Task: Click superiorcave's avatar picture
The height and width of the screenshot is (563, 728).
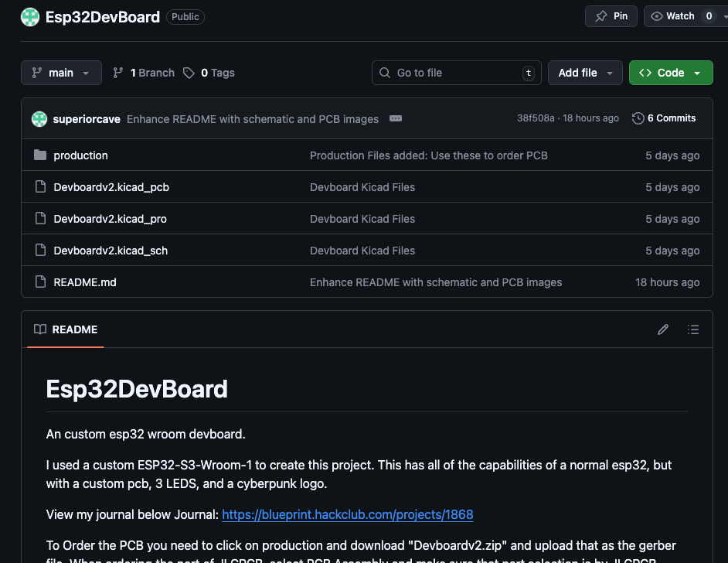Action: (x=39, y=118)
